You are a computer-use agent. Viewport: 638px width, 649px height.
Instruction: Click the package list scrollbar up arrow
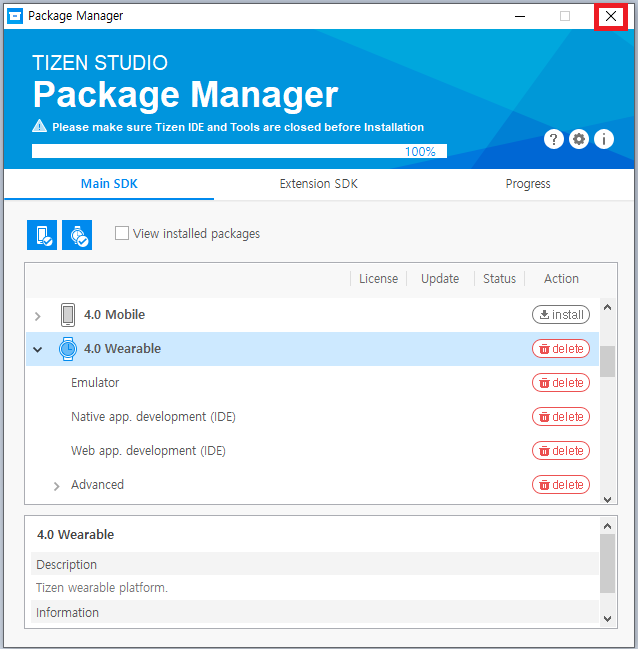[x=607, y=307]
